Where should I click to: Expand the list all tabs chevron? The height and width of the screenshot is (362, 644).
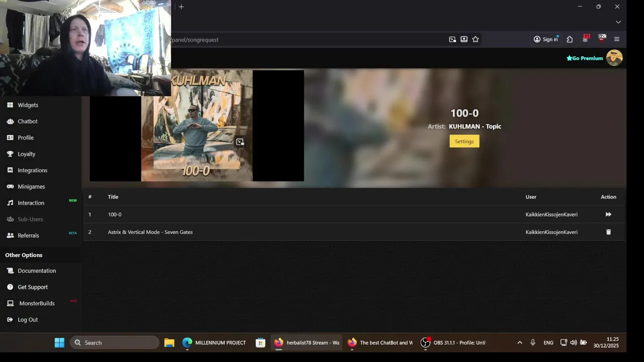(x=618, y=22)
